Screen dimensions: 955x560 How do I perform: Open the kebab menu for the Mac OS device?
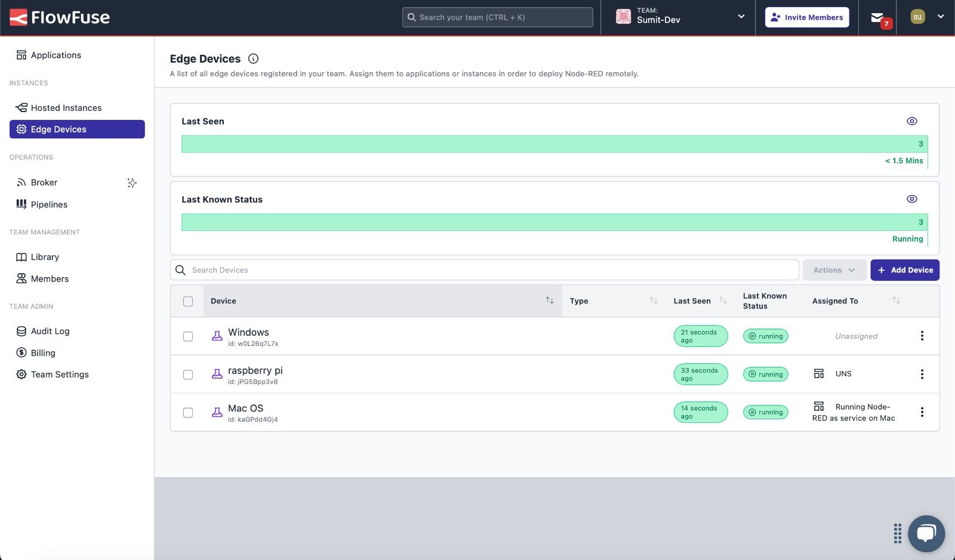coord(922,412)
